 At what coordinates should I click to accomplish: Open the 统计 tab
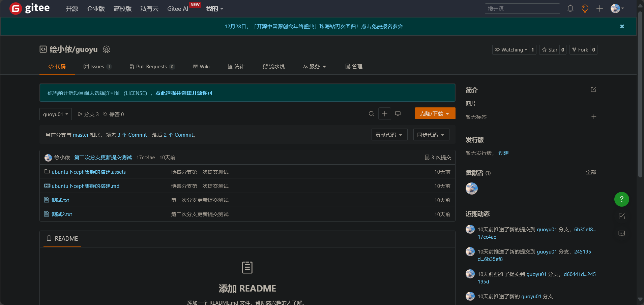tap(236, 67)
